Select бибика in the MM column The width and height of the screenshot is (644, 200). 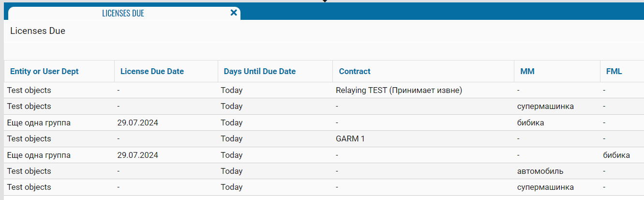(x=530, y=123)
